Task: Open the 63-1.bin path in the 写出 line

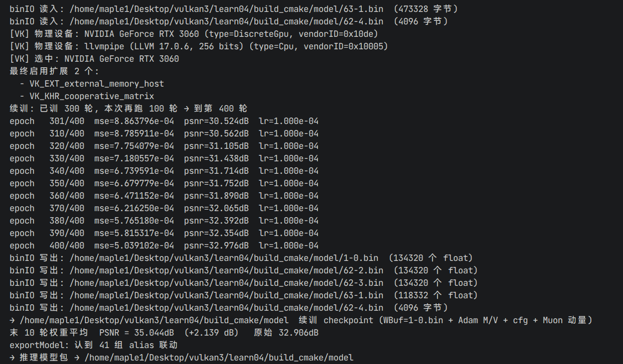Action: [226, 295]
